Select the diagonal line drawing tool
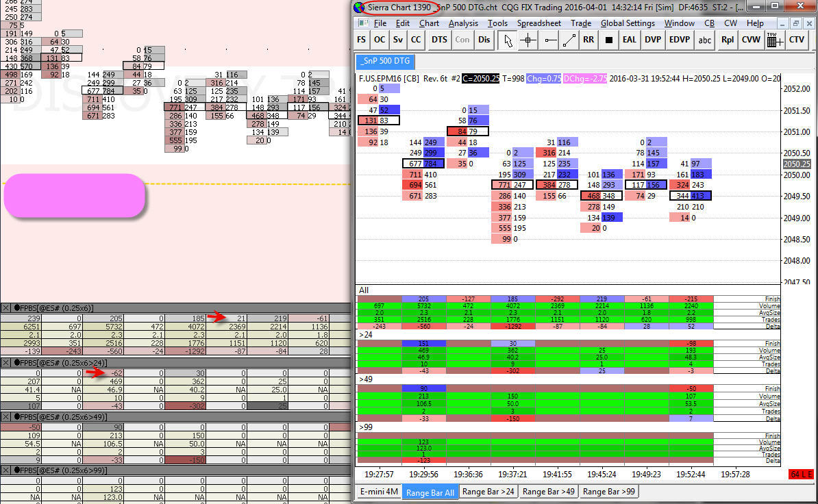The width and height of the screenshot is (818, 504). (x=569, y=40)
